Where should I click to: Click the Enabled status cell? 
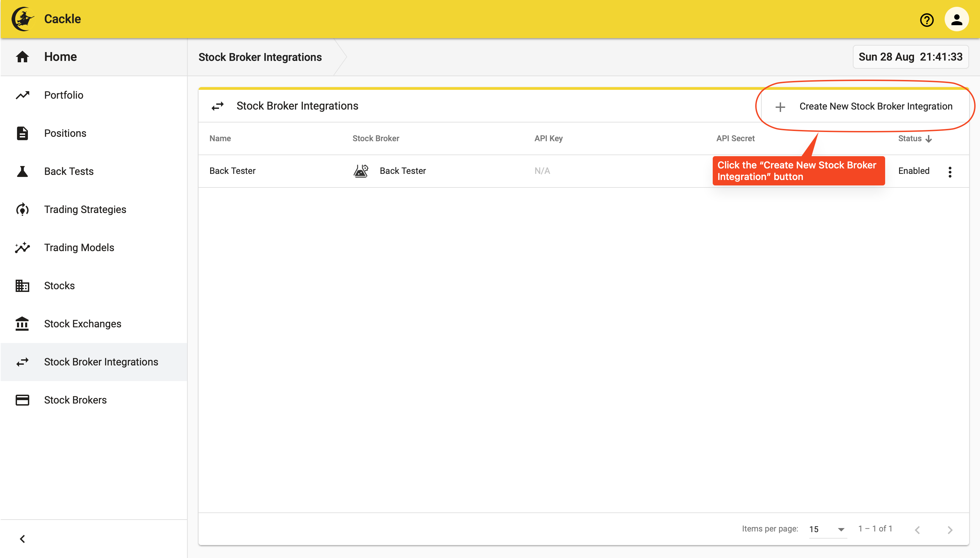914,171
